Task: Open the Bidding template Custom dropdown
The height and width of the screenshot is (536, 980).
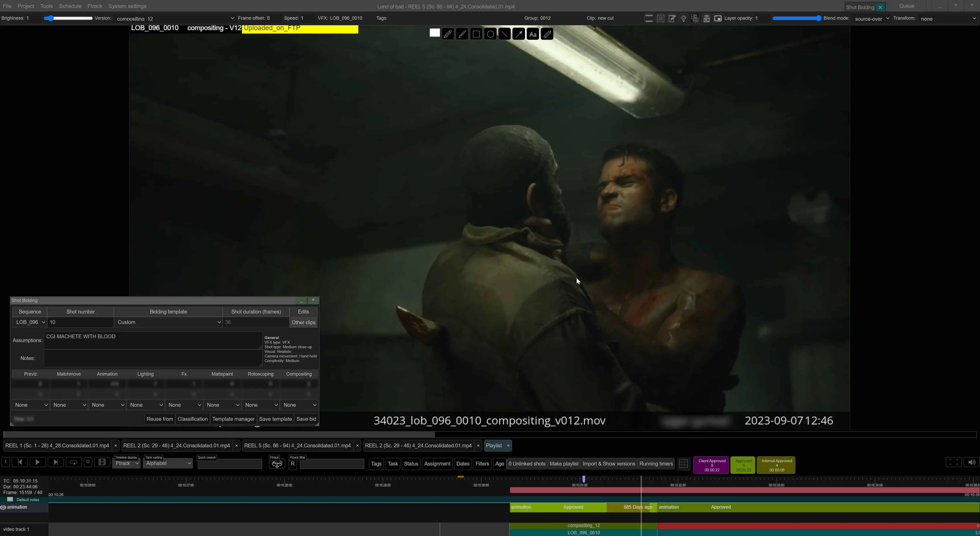Action: click(168, 322)
